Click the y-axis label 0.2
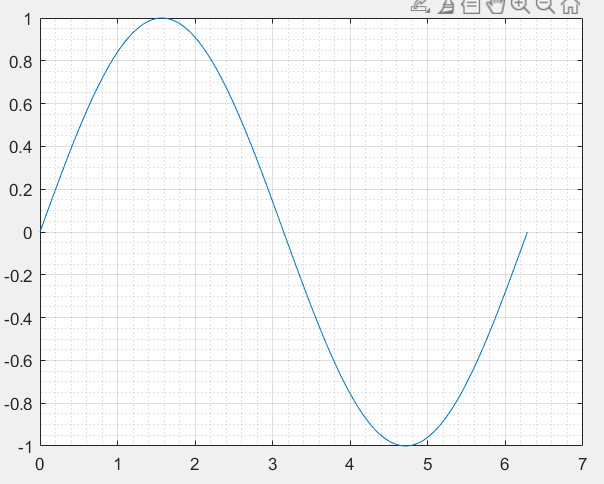 (21, 190)
